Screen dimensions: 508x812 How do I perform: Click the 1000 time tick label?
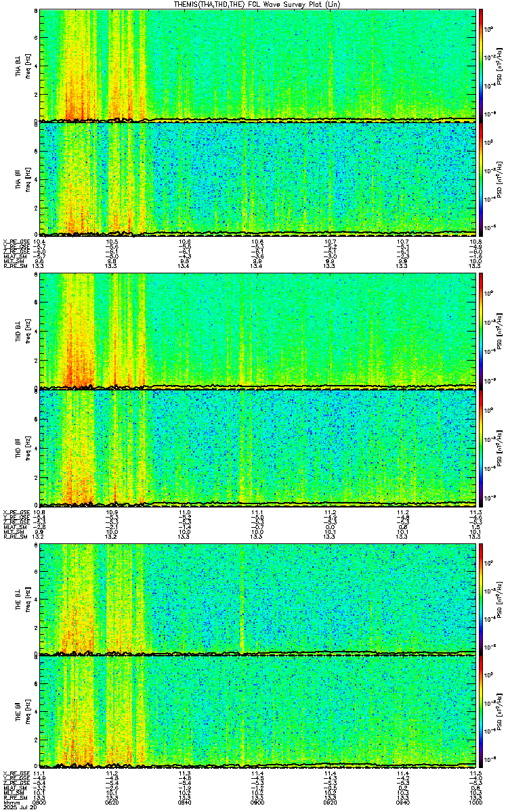click(475, 803)
